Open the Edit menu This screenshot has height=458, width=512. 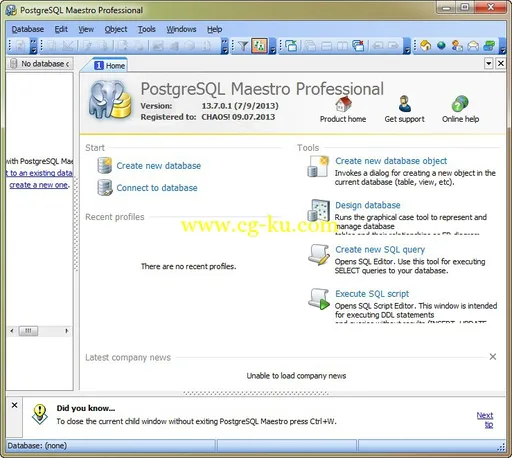61,29
